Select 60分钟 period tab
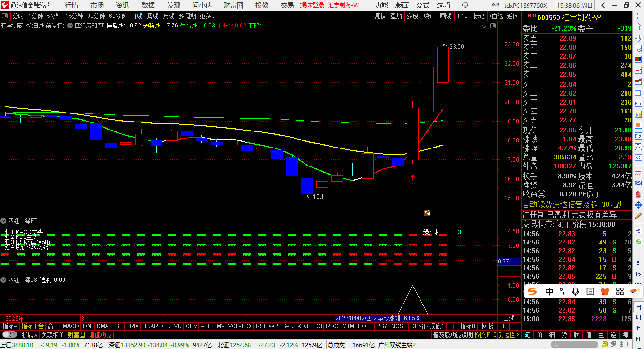 pos(117,16)
